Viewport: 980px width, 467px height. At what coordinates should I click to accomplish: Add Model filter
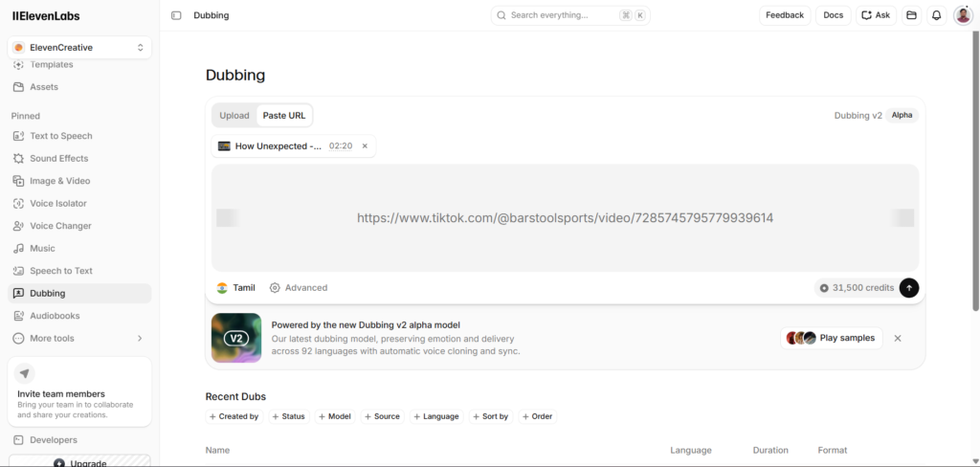coord(335,416)
